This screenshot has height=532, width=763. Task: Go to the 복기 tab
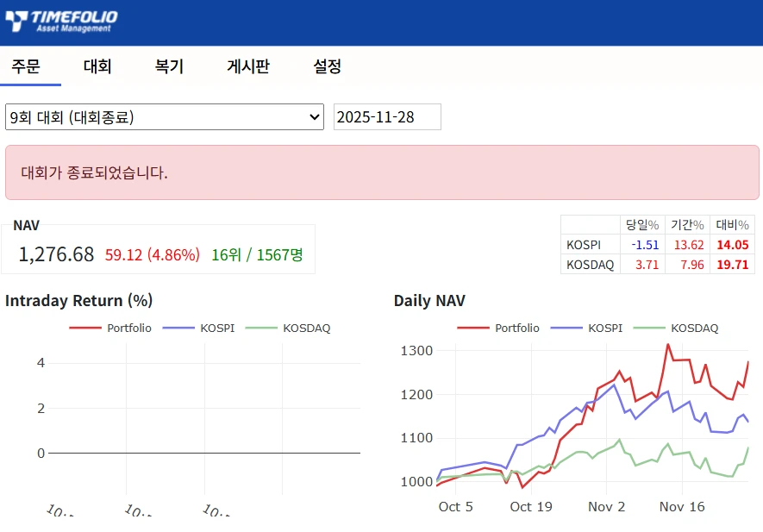[x=169, y=66]
